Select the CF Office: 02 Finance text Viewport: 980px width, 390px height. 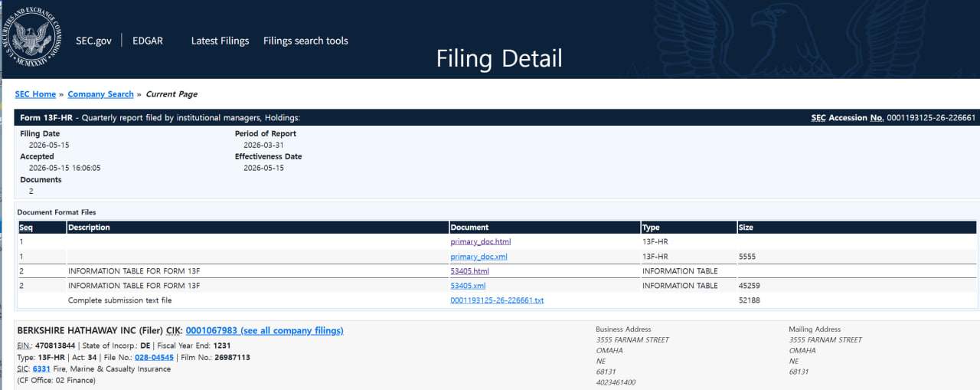[x=57, y=381]
